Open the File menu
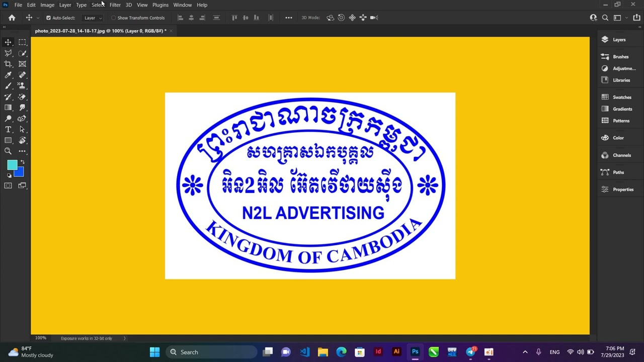This screenshot has width=644, height=362. pos(18,5)
